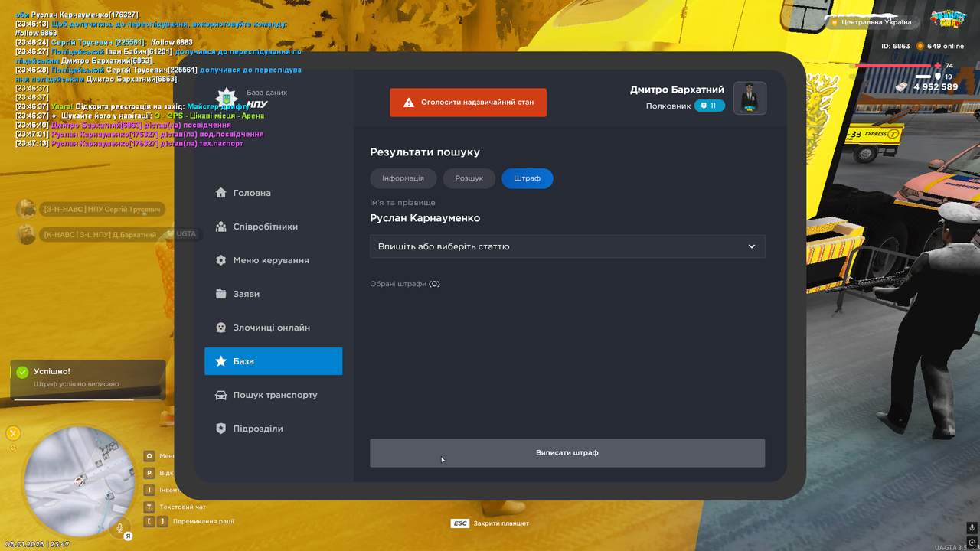
Task: Click the fork-and-knife hunger icon
Action: point(13,433)
